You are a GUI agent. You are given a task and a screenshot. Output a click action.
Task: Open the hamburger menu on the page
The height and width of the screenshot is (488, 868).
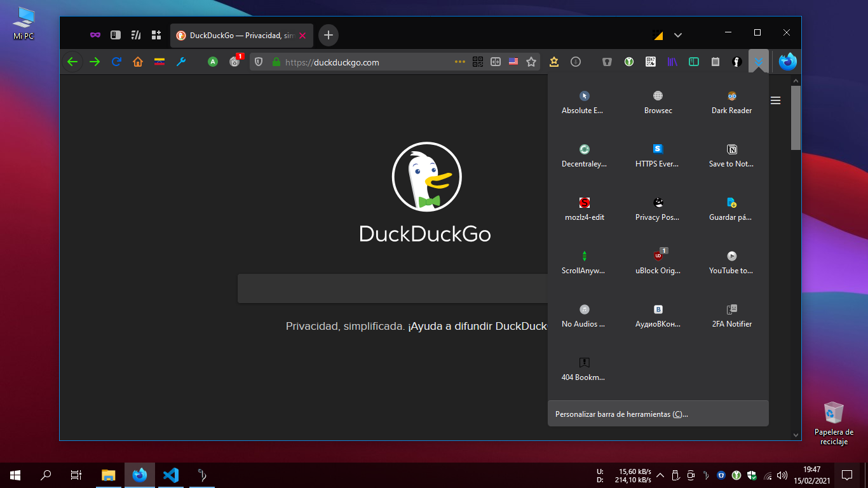click(776, 100)
